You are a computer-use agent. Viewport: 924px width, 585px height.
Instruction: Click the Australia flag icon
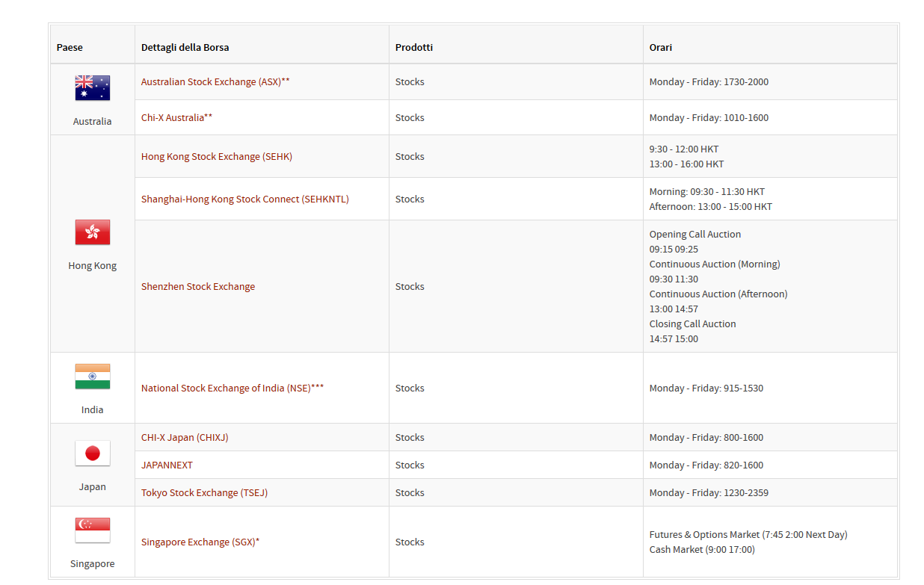(x=93, y=88)
